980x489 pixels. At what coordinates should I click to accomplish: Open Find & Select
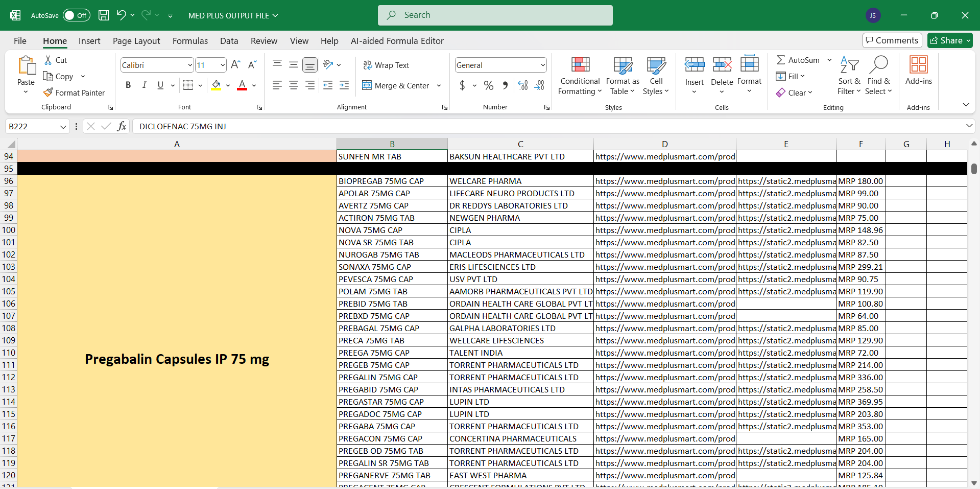pos(878,76)
